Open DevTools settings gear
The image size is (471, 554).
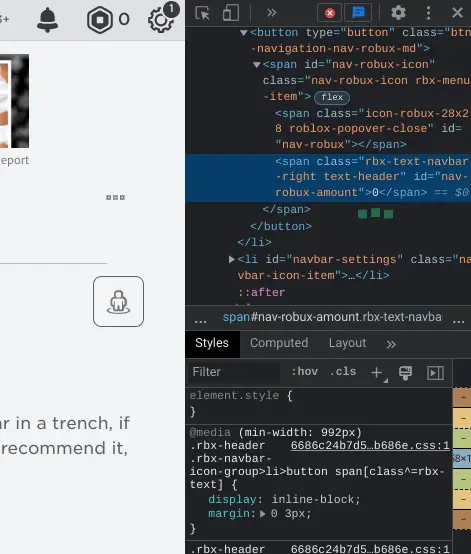tap(398, 13)
